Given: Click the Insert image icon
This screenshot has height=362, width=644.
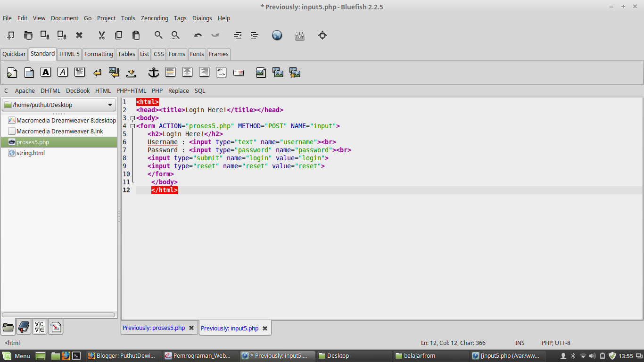Looking at the screenshot, I should pyautogui.click(x=261, y=73).
